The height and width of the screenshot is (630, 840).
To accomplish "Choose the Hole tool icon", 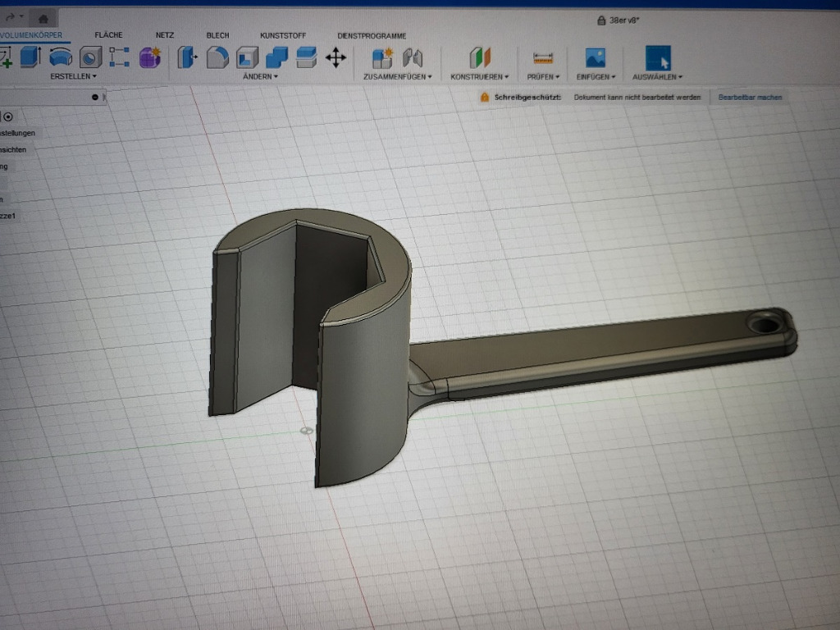I will [x=89, y=57].
